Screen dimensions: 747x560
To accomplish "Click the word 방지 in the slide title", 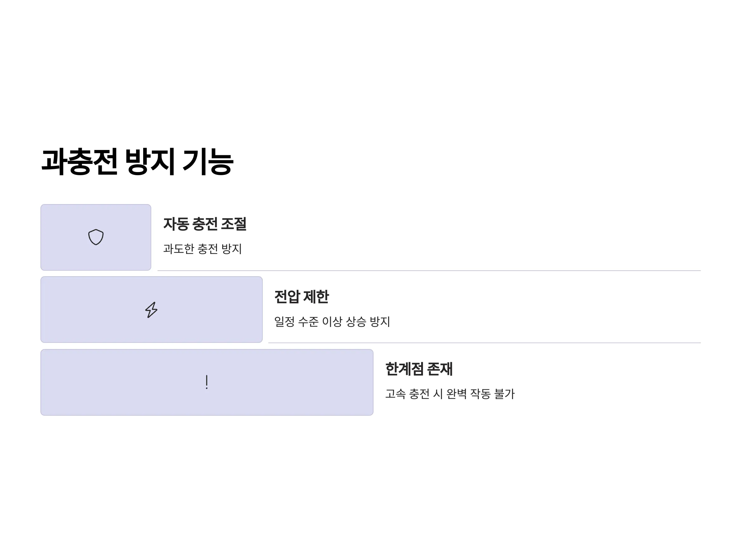I will (150, 161).
